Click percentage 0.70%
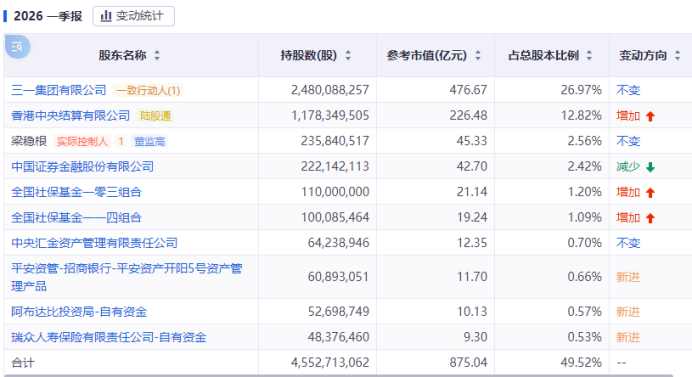692x377 pixels. click(584, 243)
